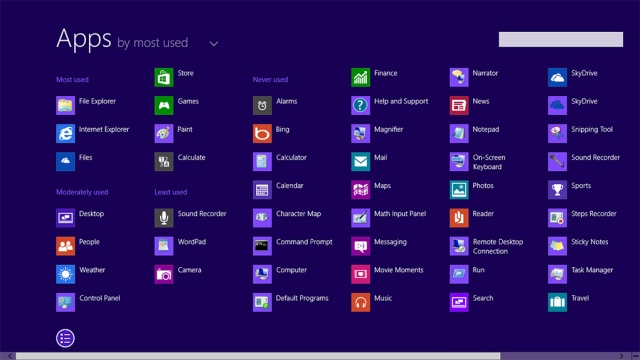Click the 'Narrator' app label
This screenshot has height=360, width=640.
click(485, 73)
